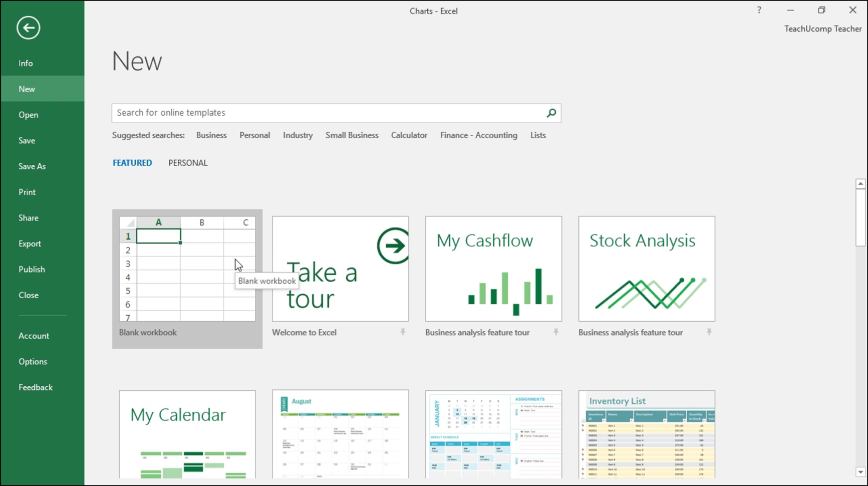Image resolution: width=868 pixels, height=486 pixels.
Task: Open Excel Help with the question mark icon
Action: coord(759,10)
